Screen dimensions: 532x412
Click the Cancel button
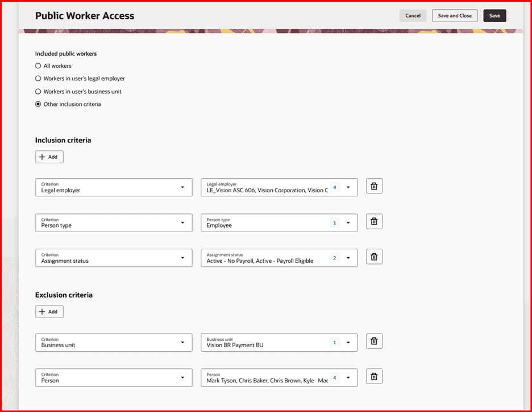tap(413, 15)
